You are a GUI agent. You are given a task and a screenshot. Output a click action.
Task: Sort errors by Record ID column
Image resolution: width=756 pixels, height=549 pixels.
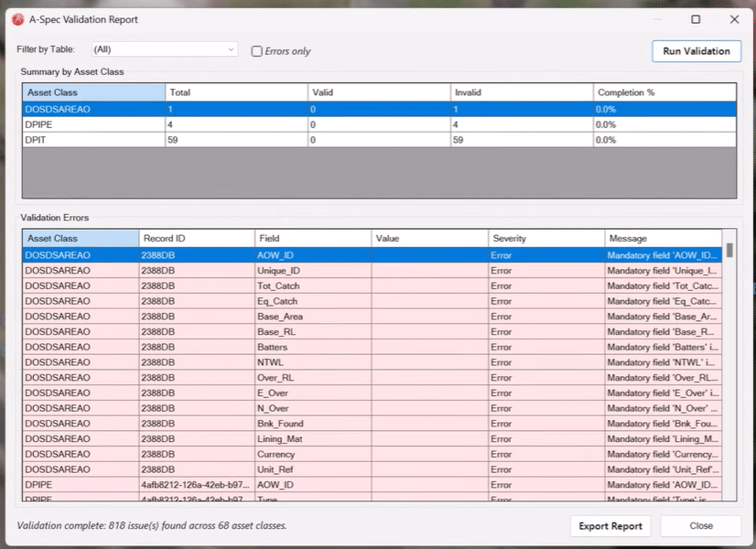[x=197, y=239]
